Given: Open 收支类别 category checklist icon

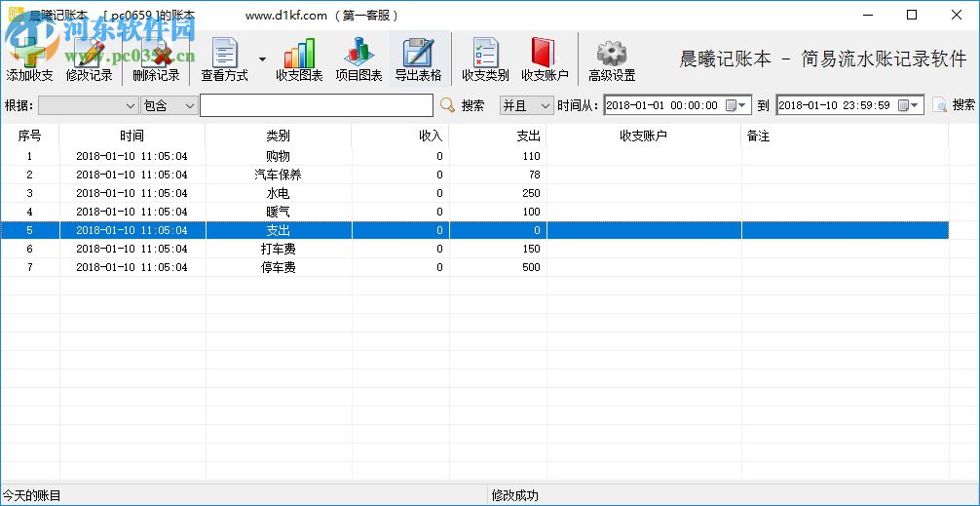Looking at the screenshot, I should (x=485, y=59).
